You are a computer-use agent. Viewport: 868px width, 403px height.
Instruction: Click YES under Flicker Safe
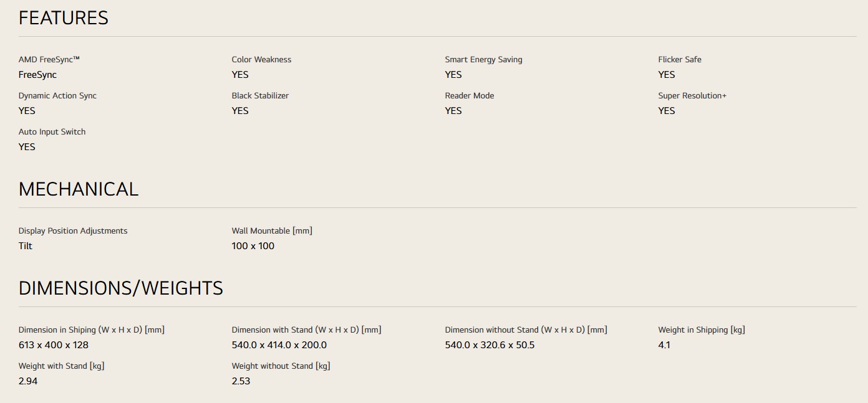click(x=666, y=75)
